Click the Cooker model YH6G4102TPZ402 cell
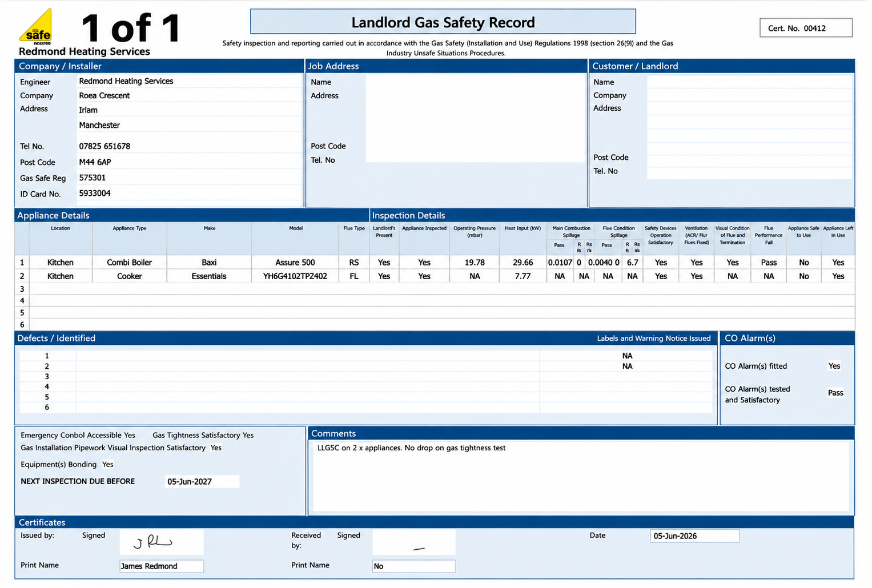The image size is (872, 588). click(295, 276)
